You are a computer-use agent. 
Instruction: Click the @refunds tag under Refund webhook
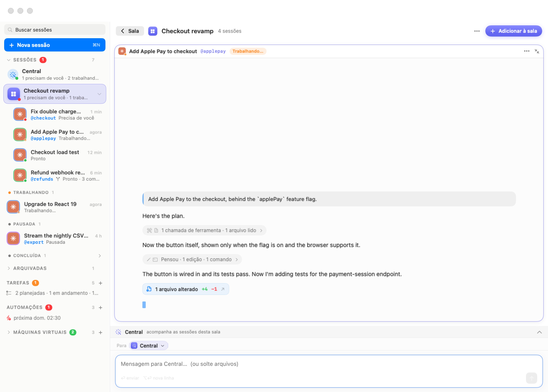(42, 179)
